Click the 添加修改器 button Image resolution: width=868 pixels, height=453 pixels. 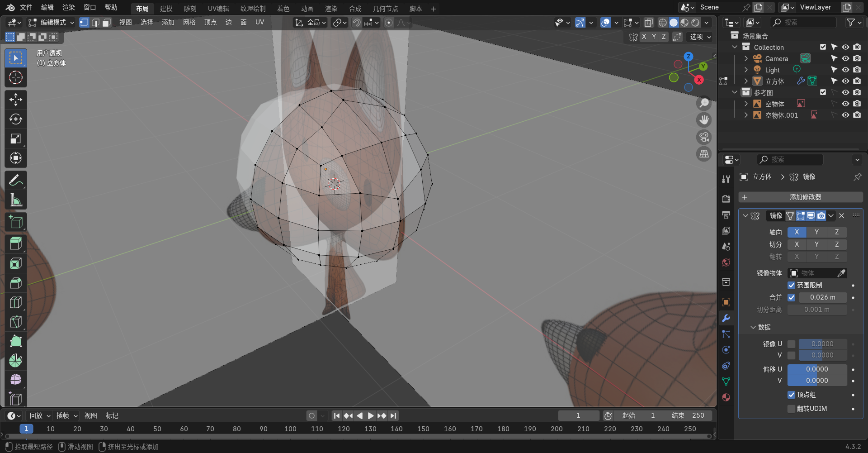tap(801, 197)
